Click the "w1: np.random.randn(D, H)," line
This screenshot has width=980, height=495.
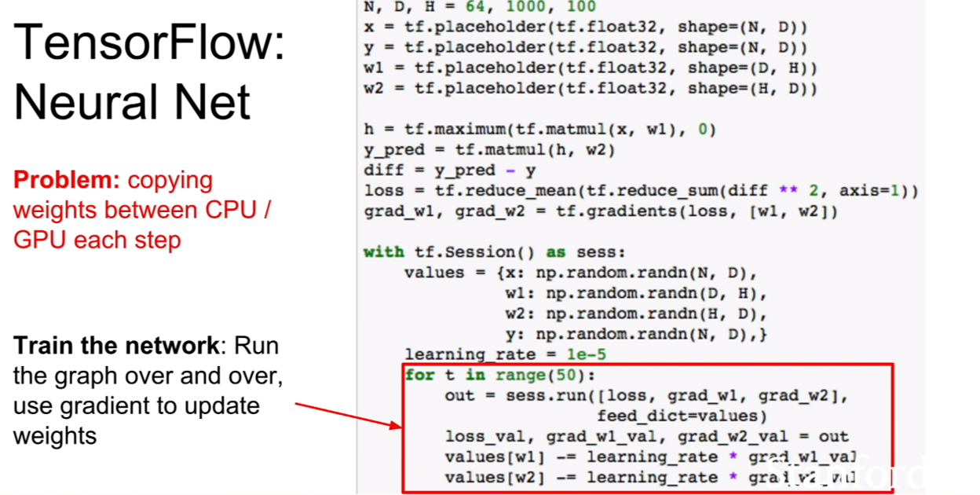pyautogui.click(x=636, y=293)
